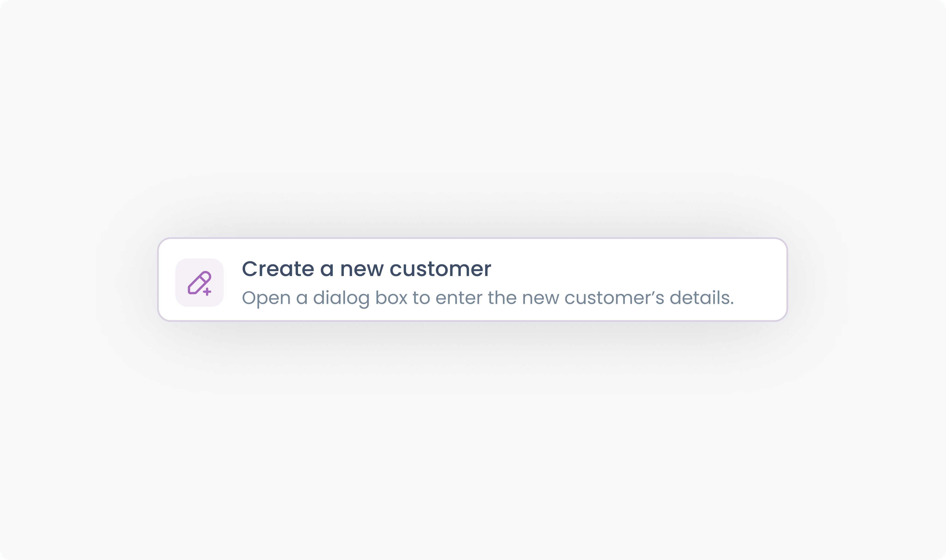Click the pencil's tip in the purple icon
The height and width of the screenshot is (560, 946).
pos(191,290)
